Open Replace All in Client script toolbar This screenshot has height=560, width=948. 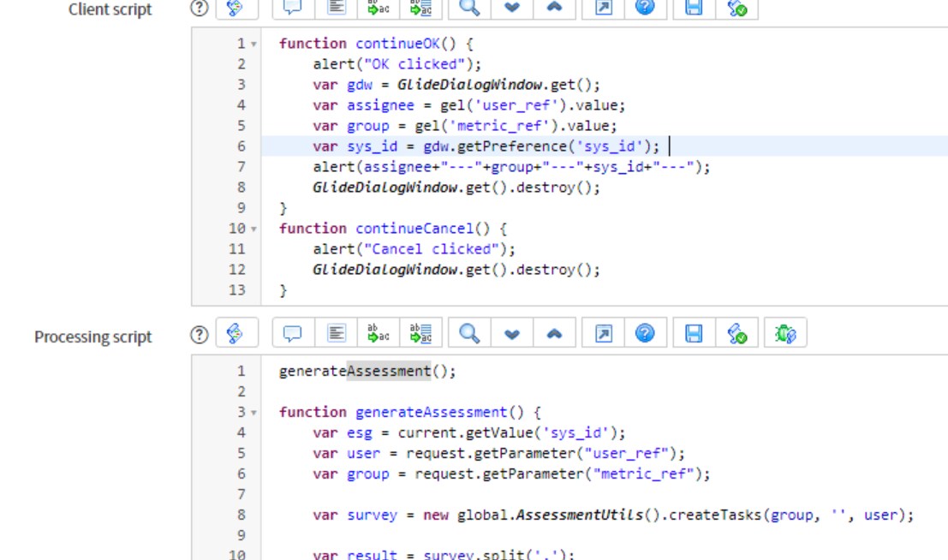[420, 8]
